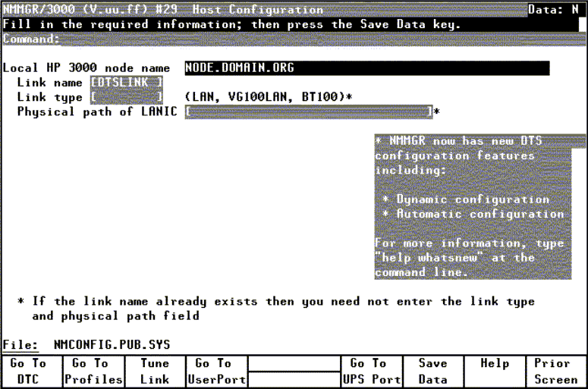Click the 'Host Configuration' screen title

pos(258,9)
